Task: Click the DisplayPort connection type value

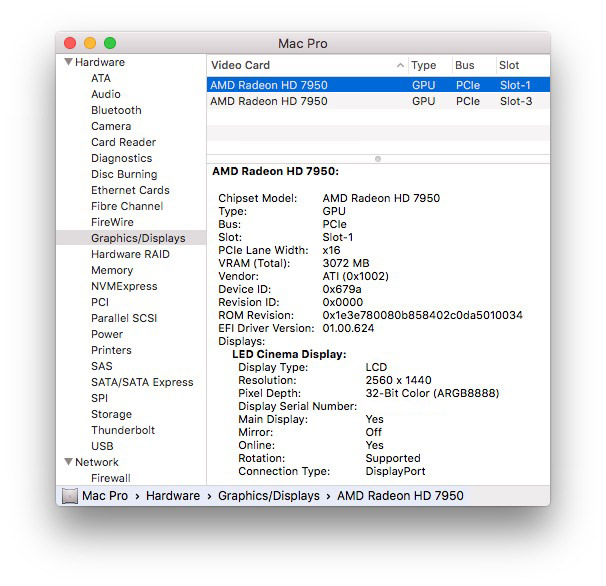Action: pyautogui.click(x=395, y=471)
